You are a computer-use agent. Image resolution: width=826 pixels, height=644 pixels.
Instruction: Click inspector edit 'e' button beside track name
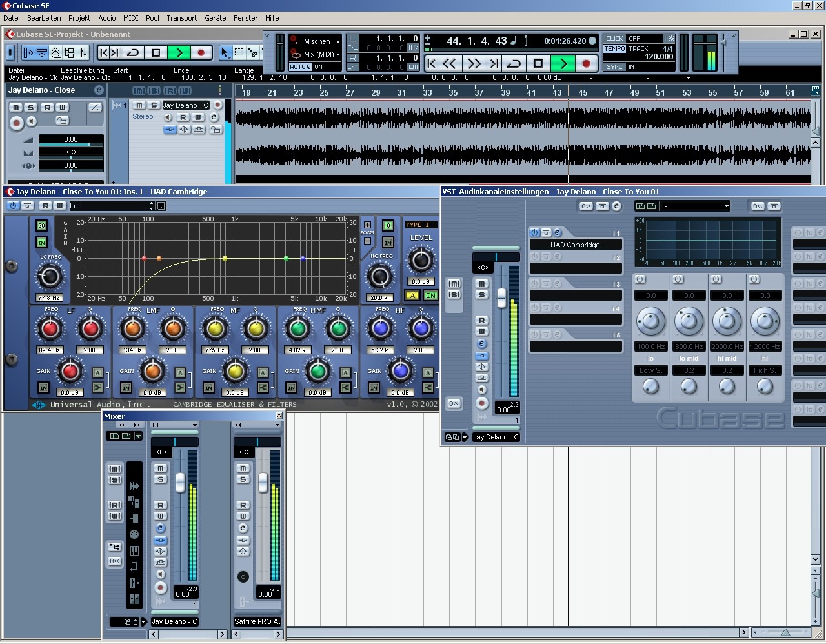(x=99, y=90)
